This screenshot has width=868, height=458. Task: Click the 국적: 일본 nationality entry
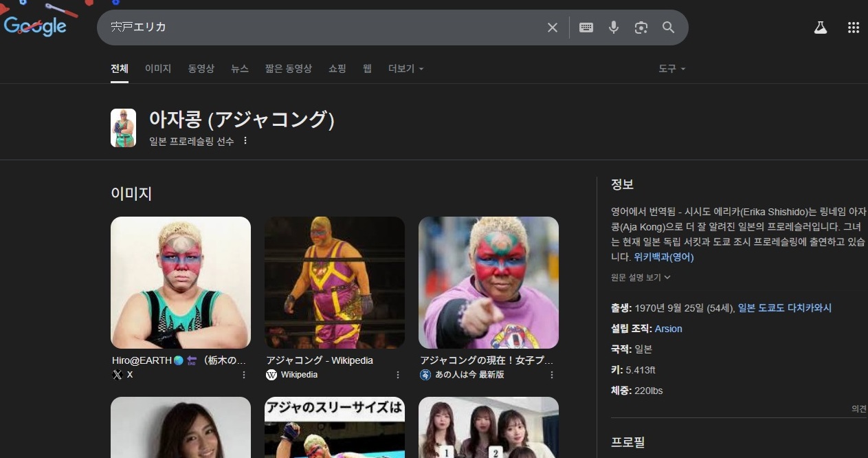click(x=632, y=349)
